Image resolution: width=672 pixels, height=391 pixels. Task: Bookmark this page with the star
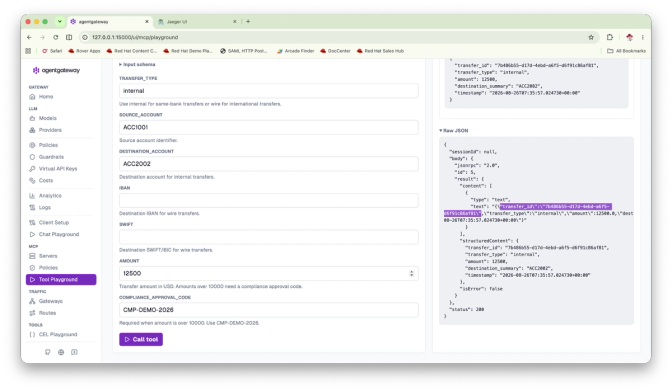[591, 37]
